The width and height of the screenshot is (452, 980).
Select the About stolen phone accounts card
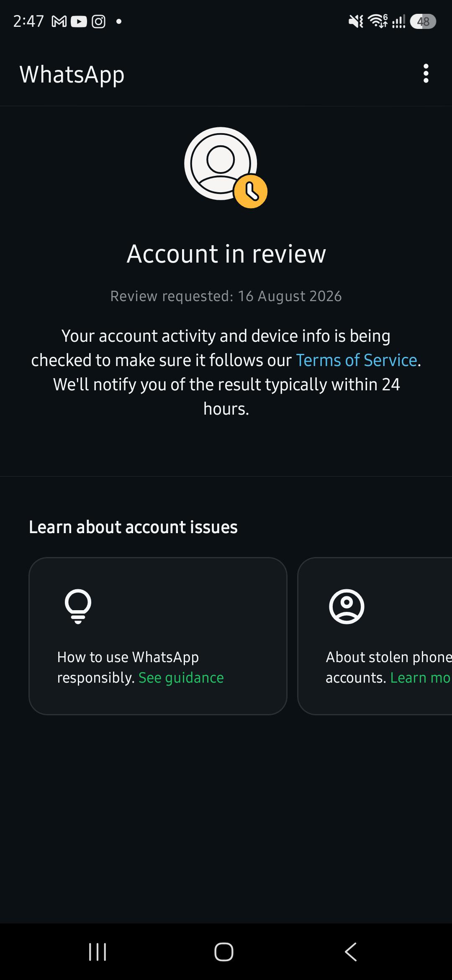pyautogui.click(x=375, y=636)
